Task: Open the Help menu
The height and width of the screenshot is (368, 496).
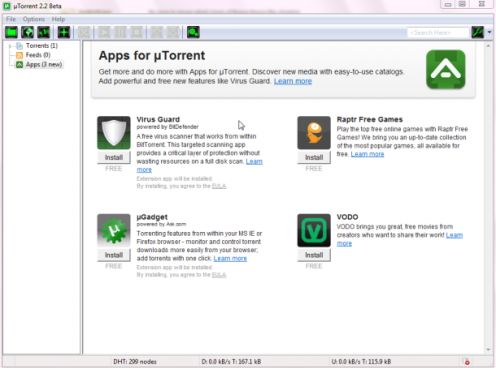Action: 58,19
